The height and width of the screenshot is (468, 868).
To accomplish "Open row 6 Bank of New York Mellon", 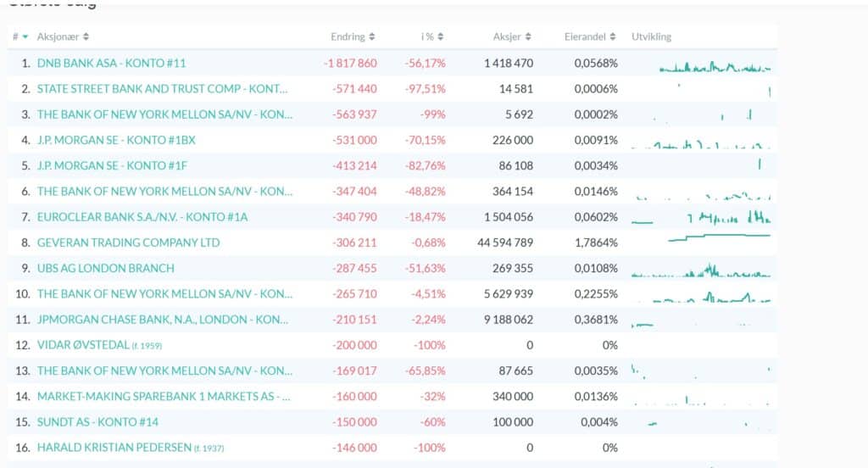I will tap(164, 192).
